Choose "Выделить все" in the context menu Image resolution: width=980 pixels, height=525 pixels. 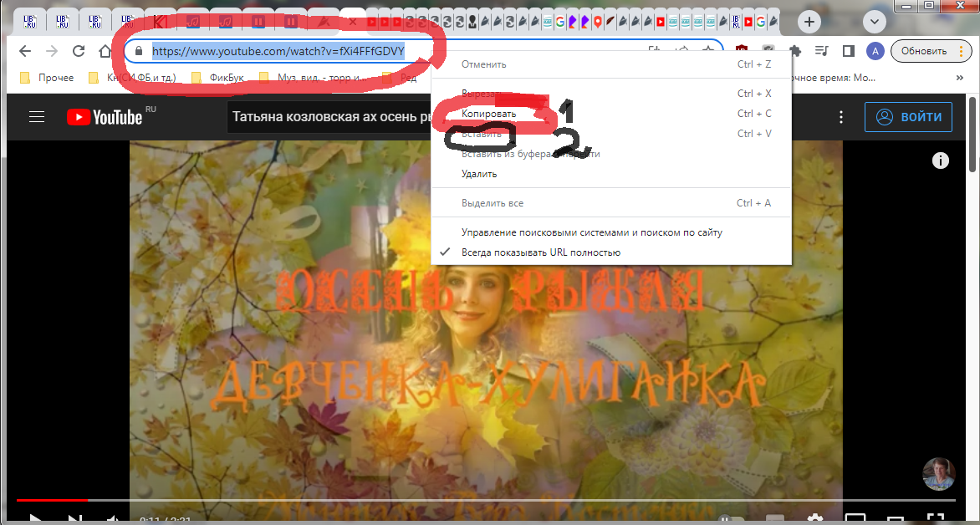coord(493,203)
